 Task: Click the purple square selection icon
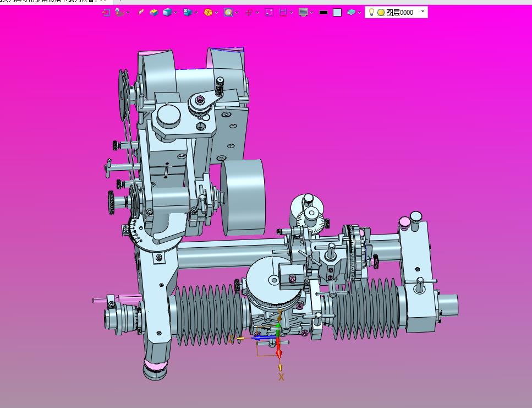point(269,13)
